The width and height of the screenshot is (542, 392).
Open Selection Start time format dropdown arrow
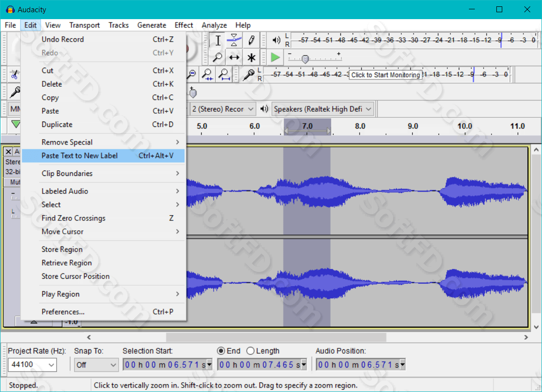click(209, 365)
